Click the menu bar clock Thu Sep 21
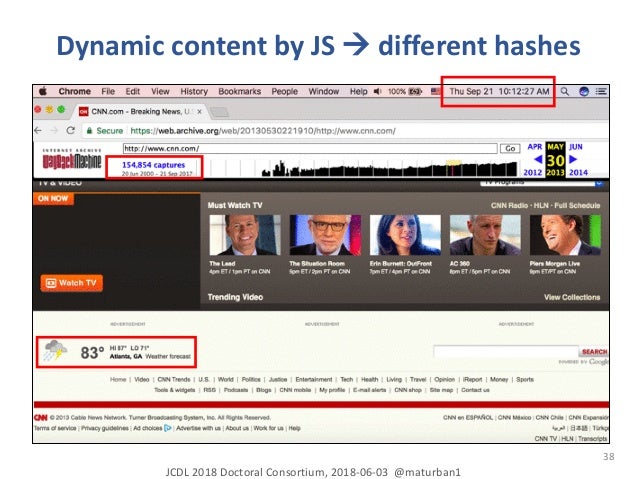Screen dimensions: 638x479 coord(499,91)
